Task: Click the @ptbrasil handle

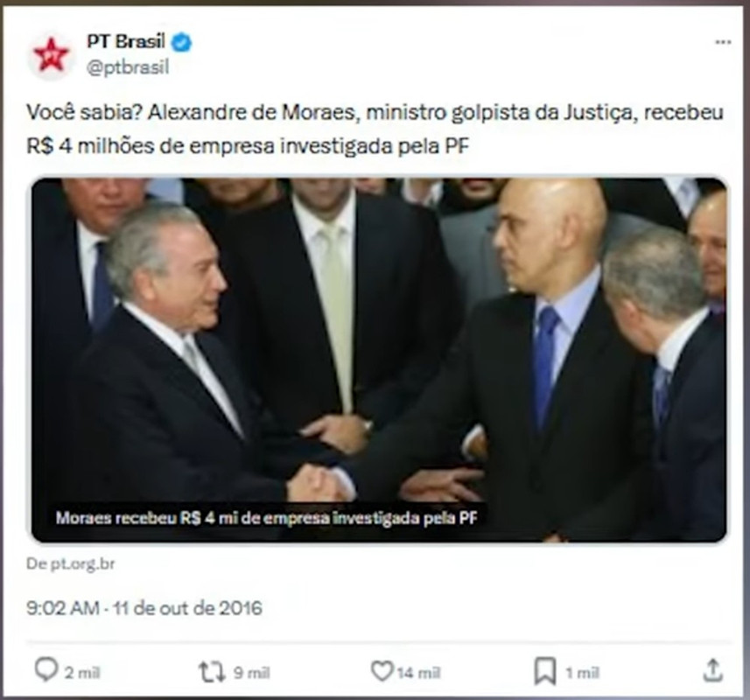Action: [128, 67]
